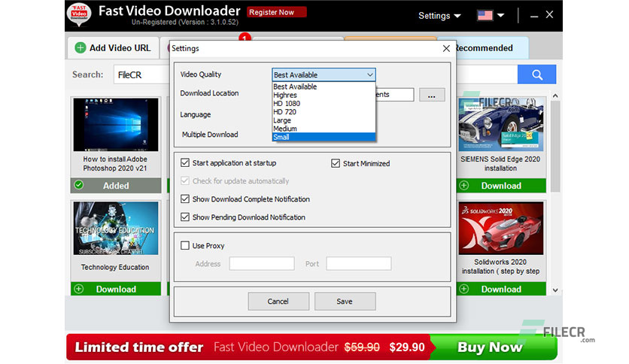Click the results scrollbar up arrow

pos(555,96)
